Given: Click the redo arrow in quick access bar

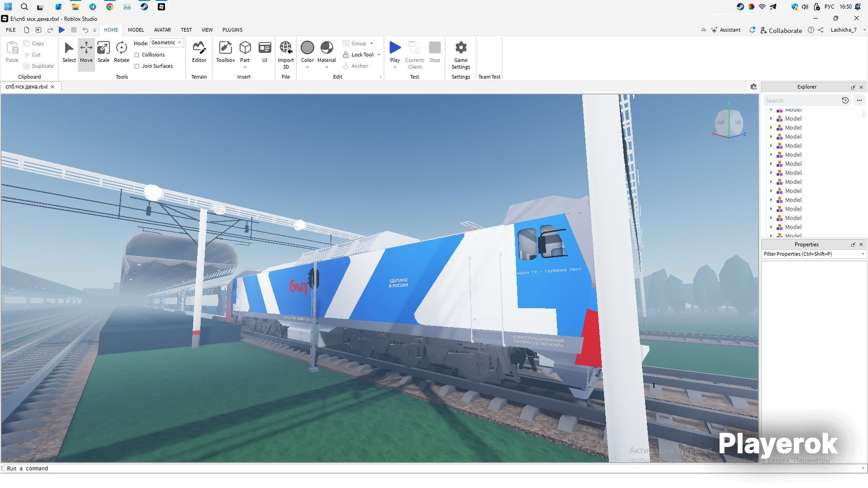Looking at the screenshot, I should [x=50, y=30].
